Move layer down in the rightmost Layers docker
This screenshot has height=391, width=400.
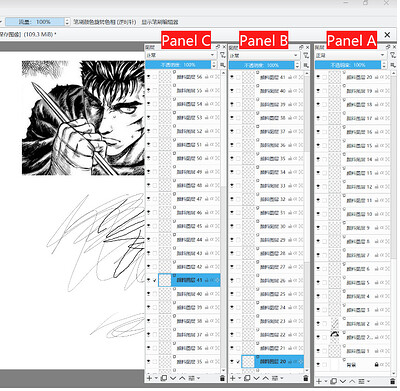coord(343,381)
